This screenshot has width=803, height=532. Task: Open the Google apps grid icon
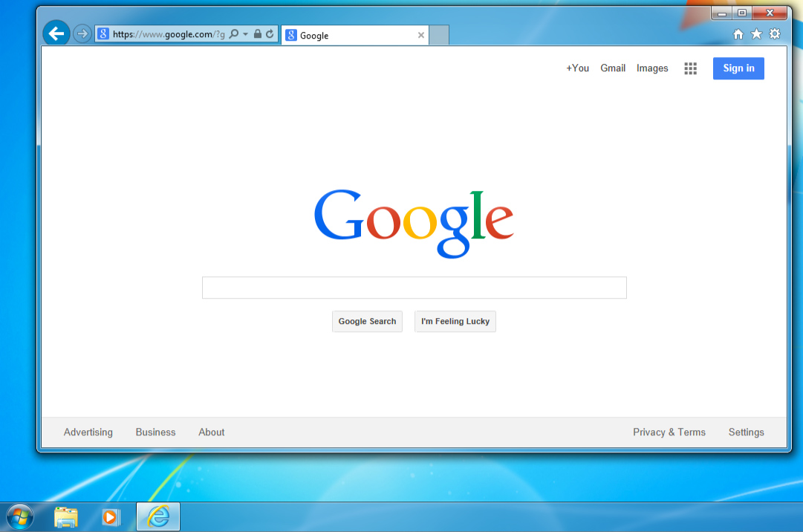tap(690, 68)
